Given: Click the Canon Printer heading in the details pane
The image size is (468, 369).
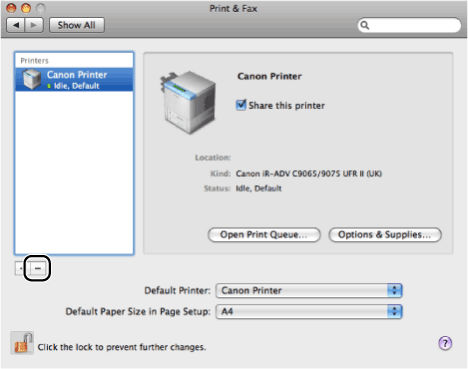Looking at the screenshot, I should point(269,76).
